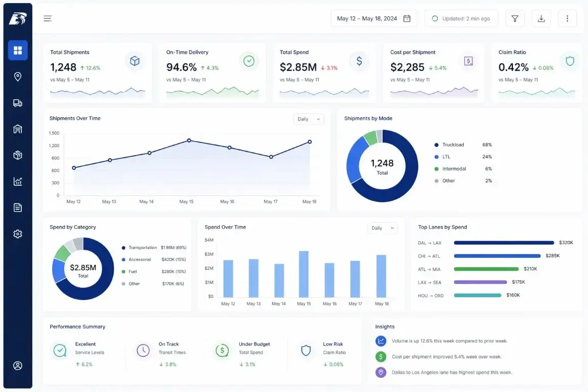The height and width of the screenshot is (392, 588).
Task: Toggle the Truckload legend item
Action: pos(453,145)
